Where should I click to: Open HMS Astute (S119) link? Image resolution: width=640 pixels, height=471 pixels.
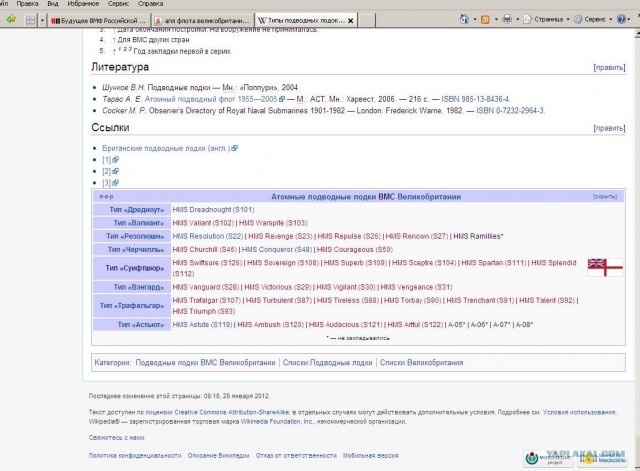(202, 325)
